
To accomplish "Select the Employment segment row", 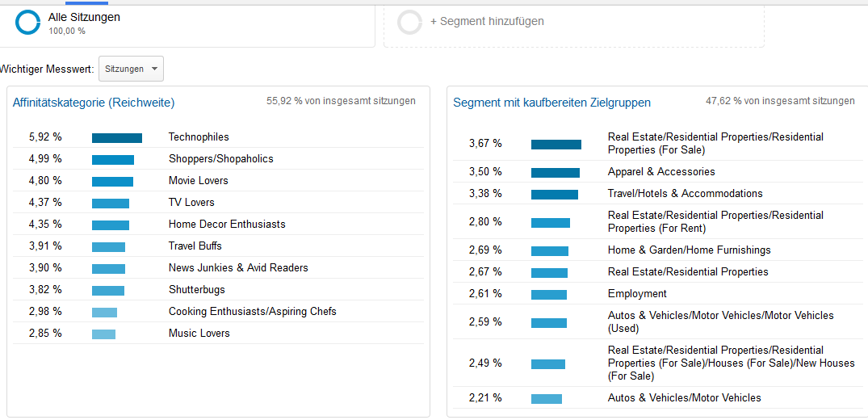I will (657, 294).
